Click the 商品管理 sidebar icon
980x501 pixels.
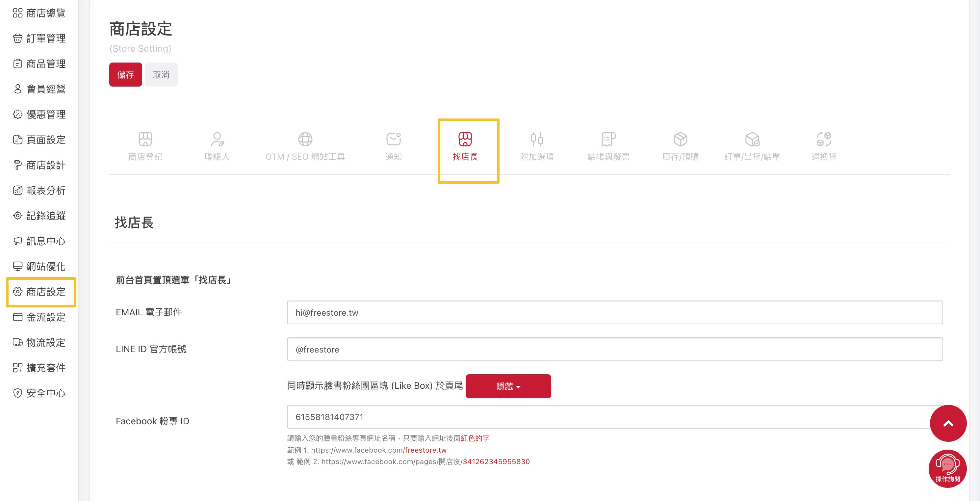tap(17, 64)
